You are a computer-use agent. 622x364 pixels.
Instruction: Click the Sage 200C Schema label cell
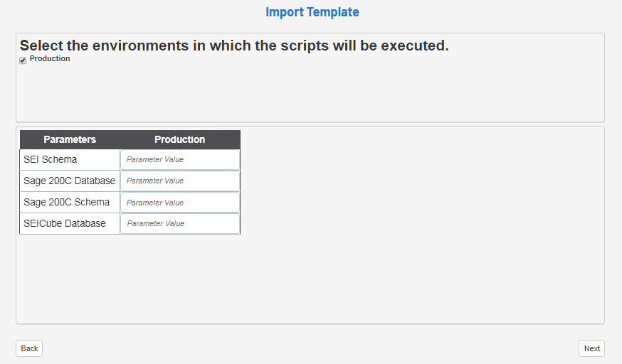point(70,203)
